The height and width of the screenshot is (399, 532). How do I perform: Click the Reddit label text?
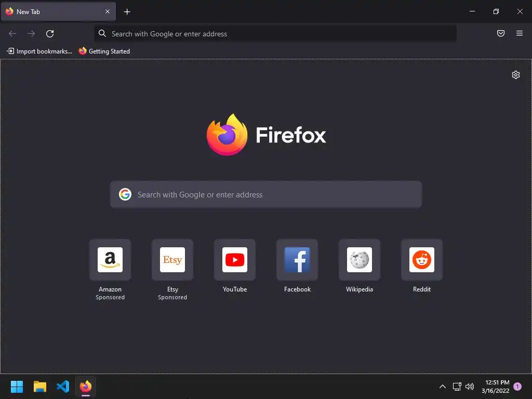[x=422, y=289]
